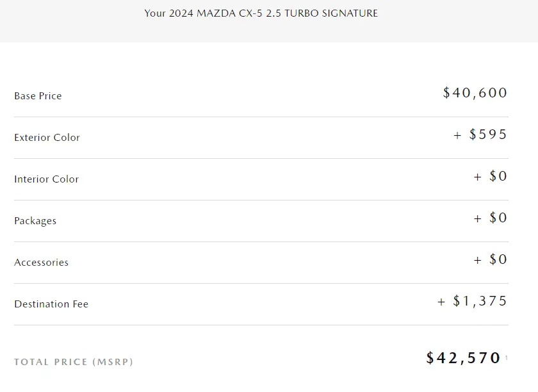Select the Exterior Color row label
This screenshot has width=538, height=392.
[x=47, y=138]
